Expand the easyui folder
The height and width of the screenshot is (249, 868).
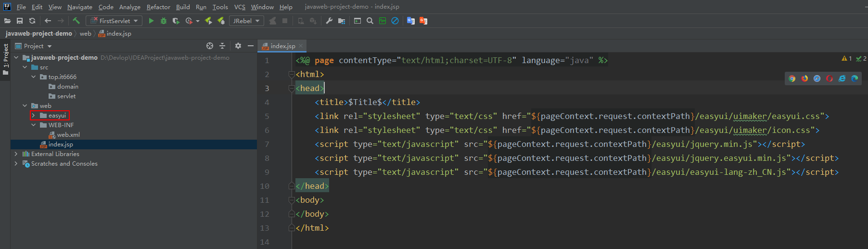(33, 116)
